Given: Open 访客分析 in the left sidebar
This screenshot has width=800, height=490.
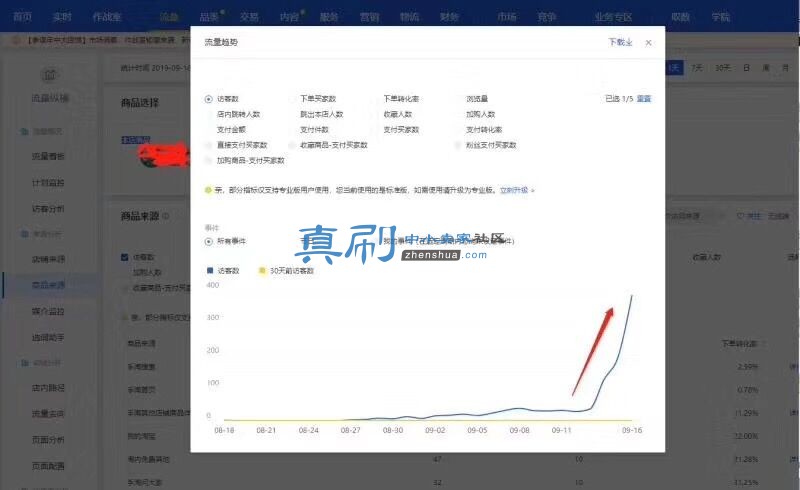Looking at the screenshot, I should tap(48, 209).
